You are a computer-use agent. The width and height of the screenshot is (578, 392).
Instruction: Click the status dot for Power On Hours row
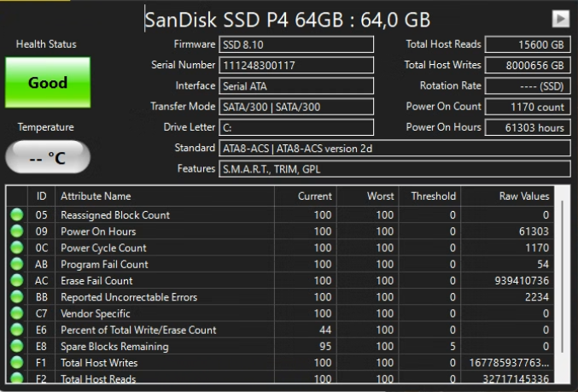[x=17, y=231]
